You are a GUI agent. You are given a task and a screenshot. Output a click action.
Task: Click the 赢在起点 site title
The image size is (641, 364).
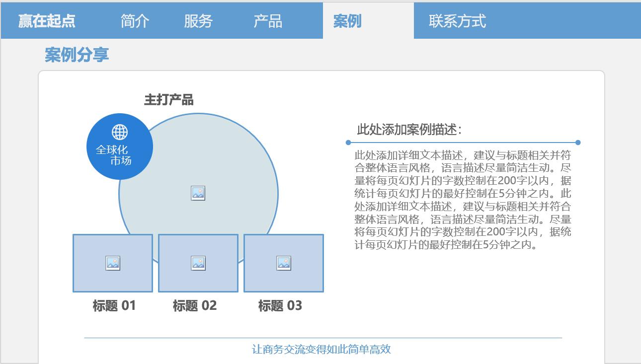tap(46, 21)
